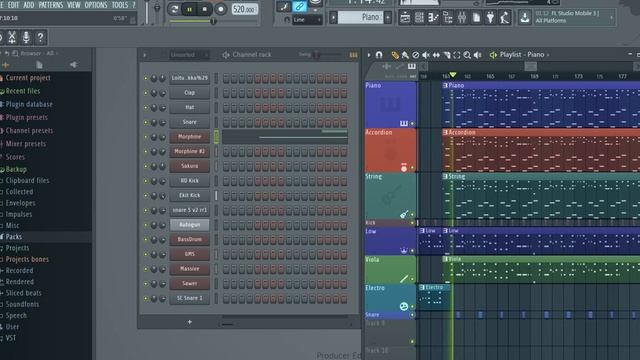Click the piano keys icon below Playlist toolbar
The image size is (640, 360).
(x=411, y=66)
